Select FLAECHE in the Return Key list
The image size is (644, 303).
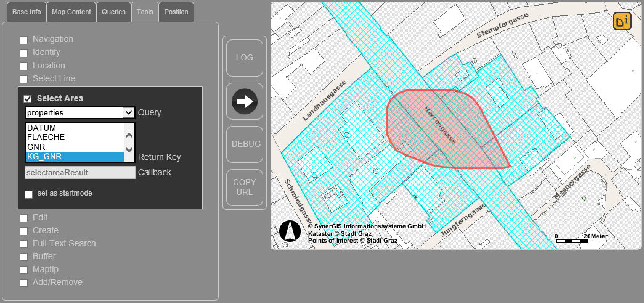(75, 138)
